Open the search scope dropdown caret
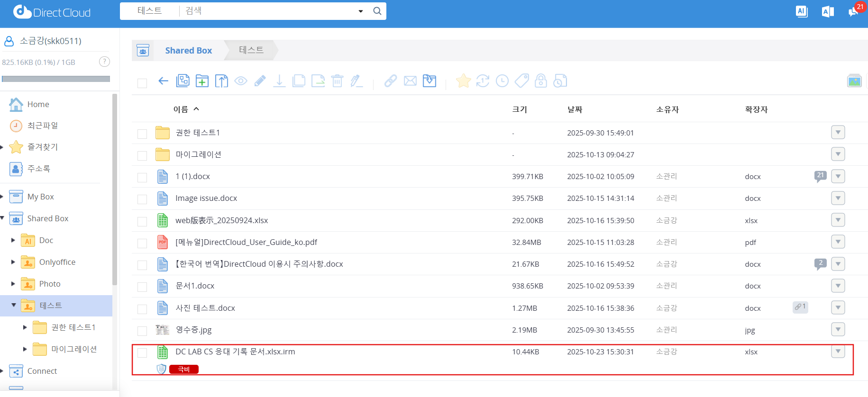Viewport: 868px width, 397px height. point(361,11)
